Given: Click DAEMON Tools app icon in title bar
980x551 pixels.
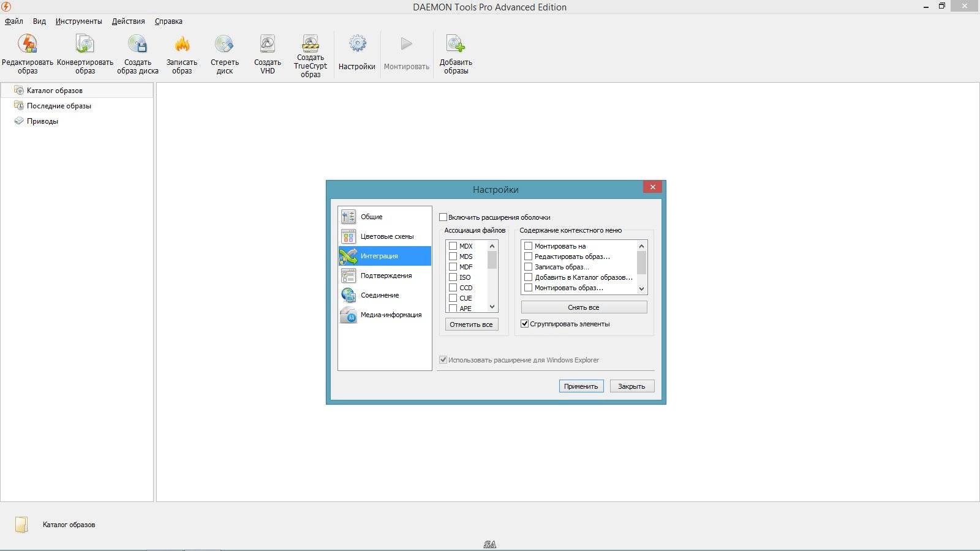Looking at the screenshot, I should click(x=6, y=7).
